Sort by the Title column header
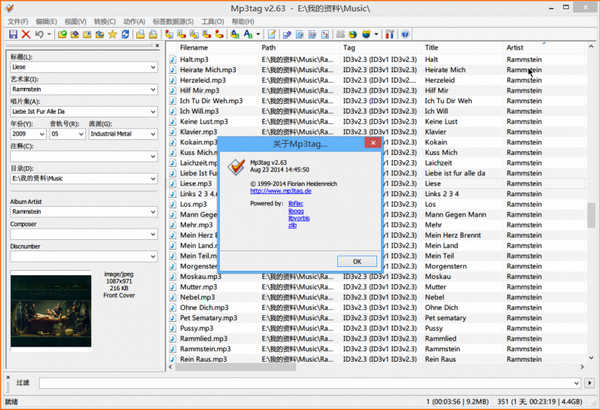 coord(431,48)
